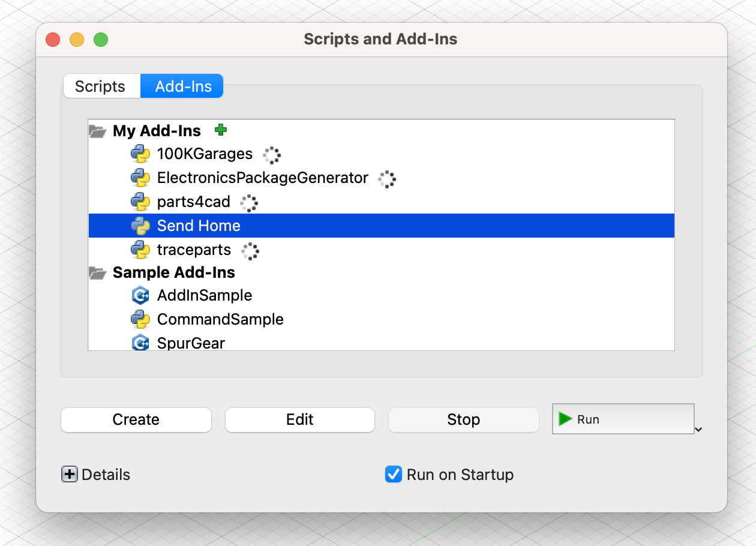Screen dimensions: 756x546
Task: Click the running spinner next to 100KGarages
Action: 272,155
